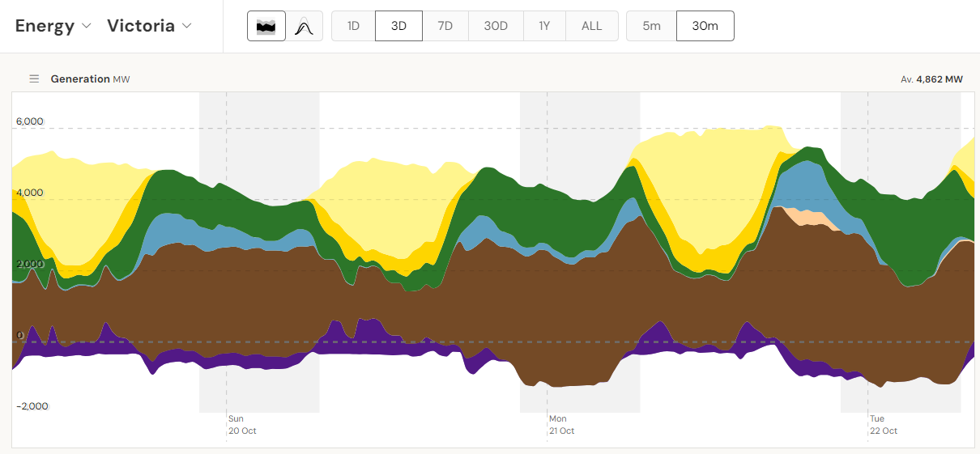The height and width of the screenshot is (454, 980).
Task: Expand the Victoria region selector
Action: pyautogui.click(x=150, y=26)
